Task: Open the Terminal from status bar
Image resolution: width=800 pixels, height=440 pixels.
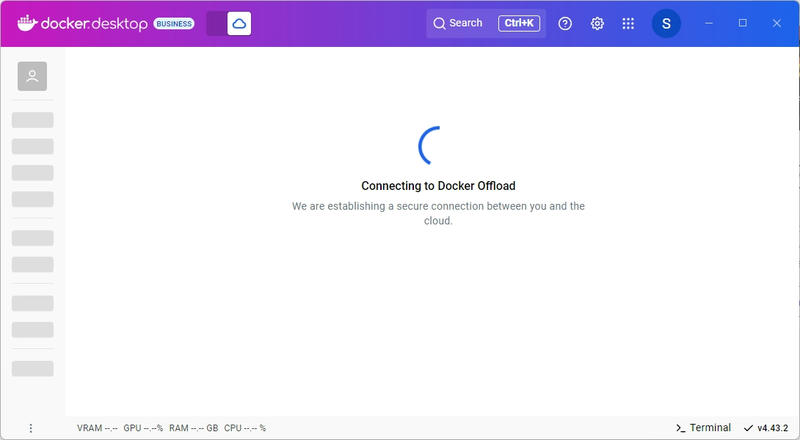Action: point(703,428)
